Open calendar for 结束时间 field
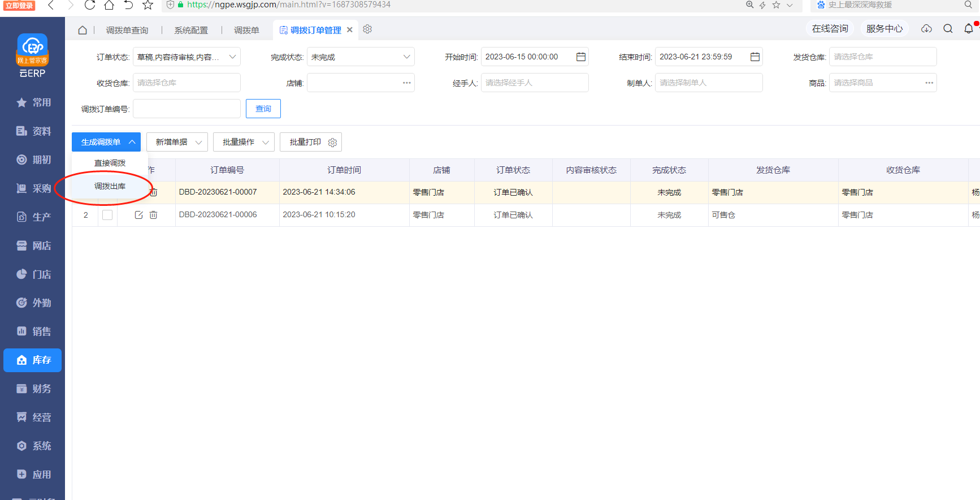This screenshot has width=980, height=500. point(754,57)
